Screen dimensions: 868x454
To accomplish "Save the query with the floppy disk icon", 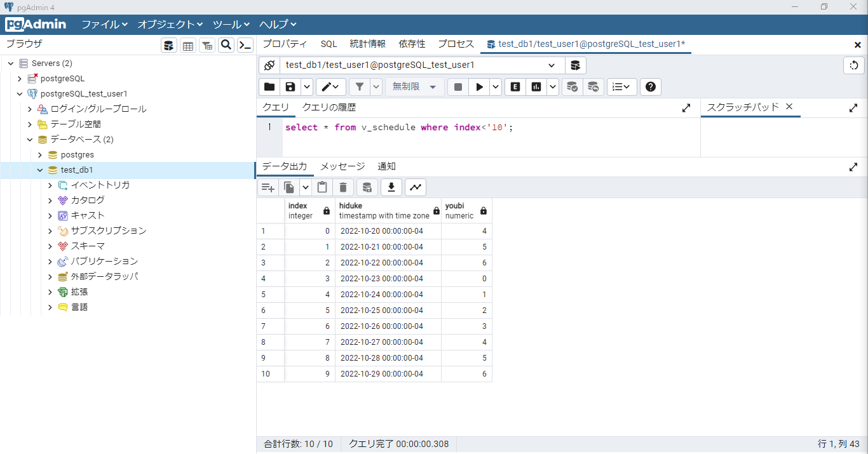I will 290,87.
